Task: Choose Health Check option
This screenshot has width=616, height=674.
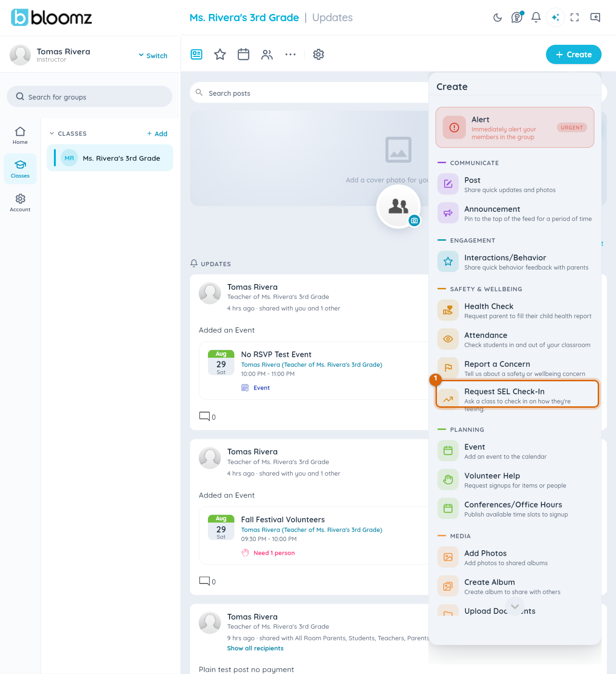Action: point(515,311)
